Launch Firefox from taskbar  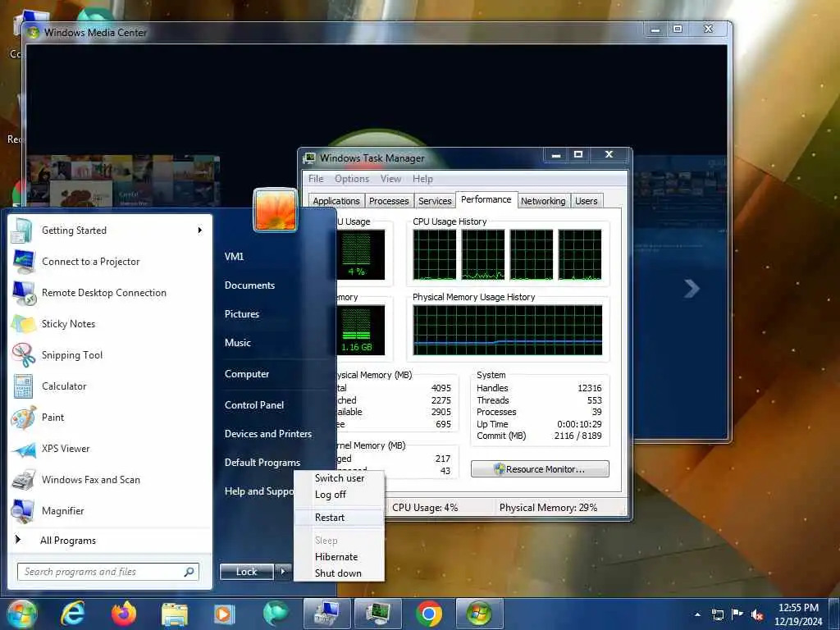pos(124,614)
